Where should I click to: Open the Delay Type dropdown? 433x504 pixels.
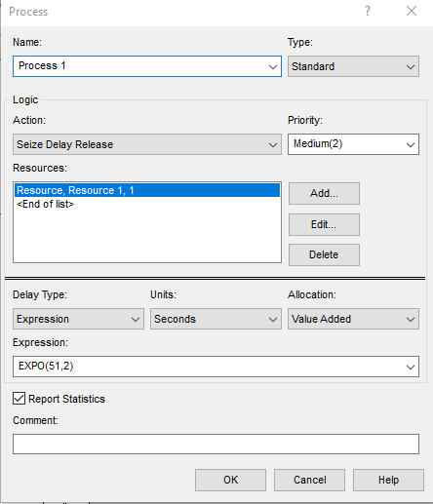pos(78,319)
